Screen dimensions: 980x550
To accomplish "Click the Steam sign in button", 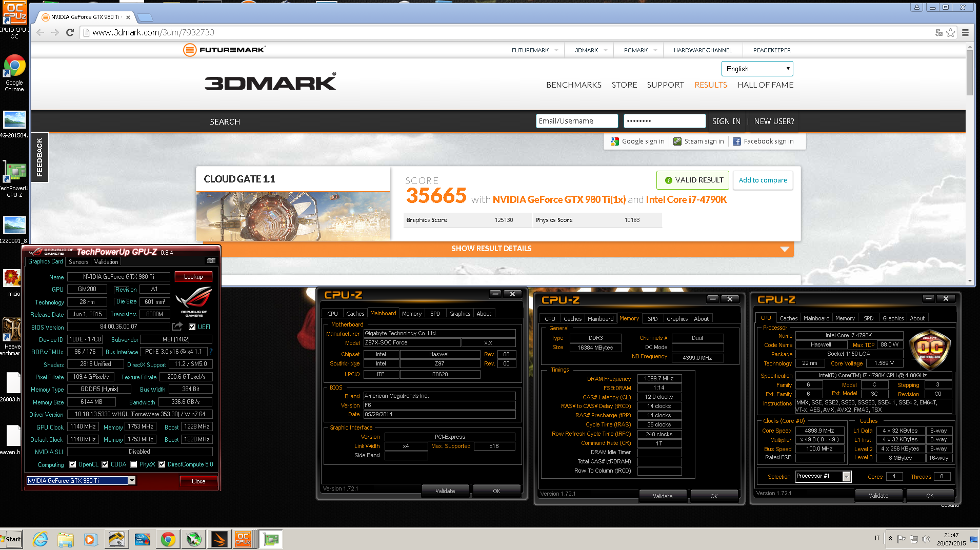I will pyautogui.click(x=698, y=141).
